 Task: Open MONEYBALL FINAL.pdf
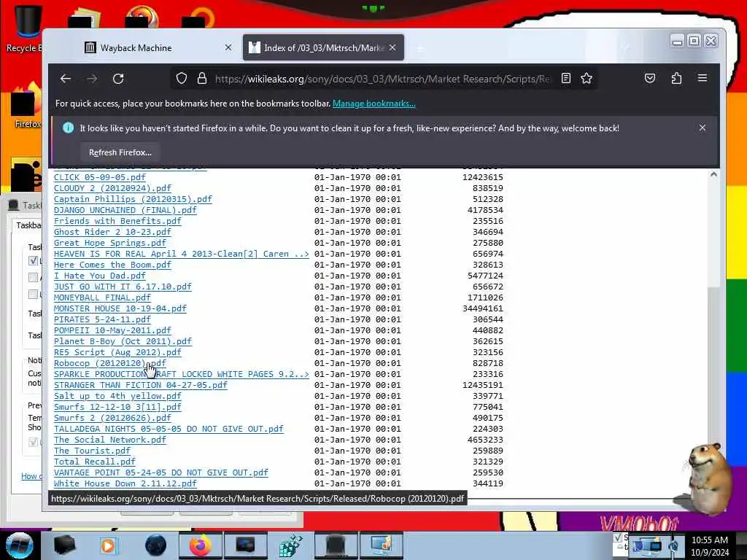tap(102, 297)
